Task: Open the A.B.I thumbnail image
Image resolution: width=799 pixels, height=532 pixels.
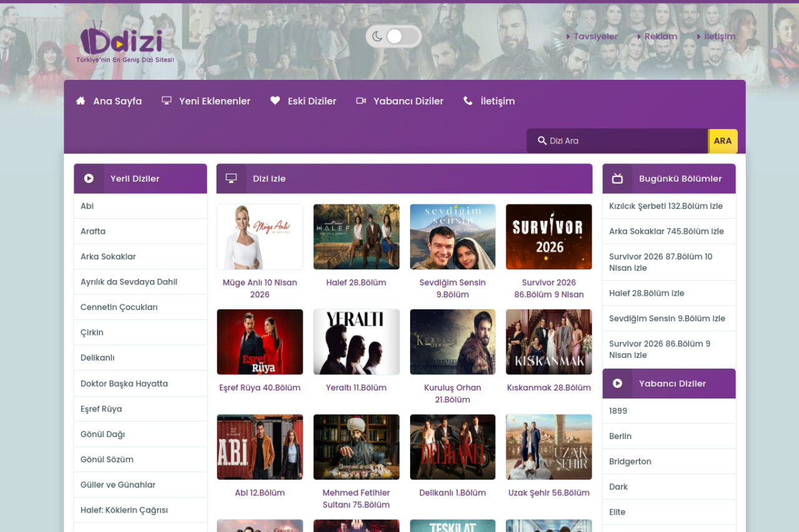Action: (x=260, y=447)
